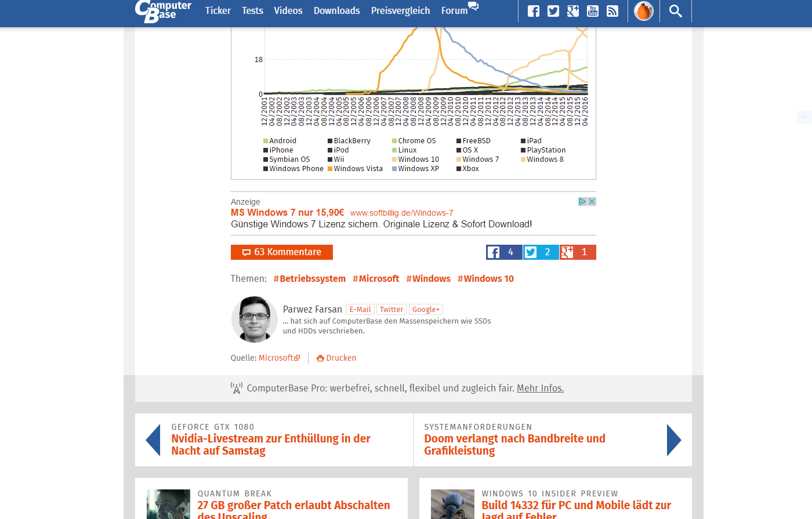Open the Mehr Infos link for ComputerBase Pro
The height and width of the screenshot is (519, 812).
click(541, 389)
